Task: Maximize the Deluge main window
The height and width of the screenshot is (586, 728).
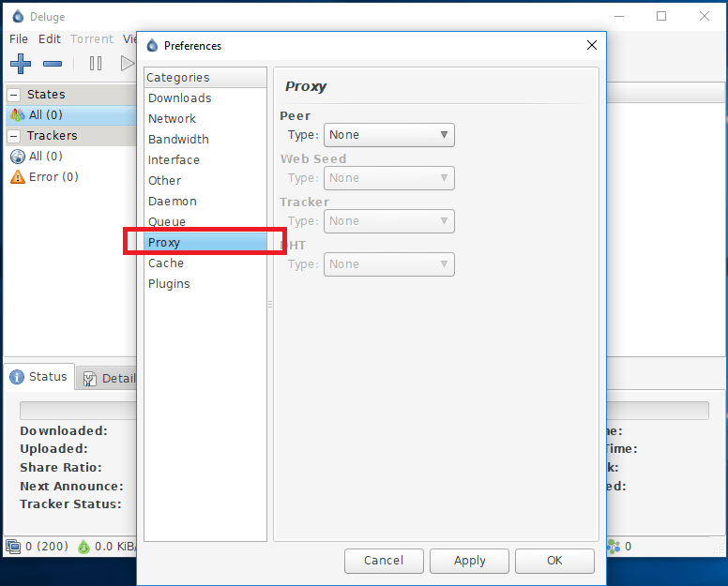Action: click(661, 16)
